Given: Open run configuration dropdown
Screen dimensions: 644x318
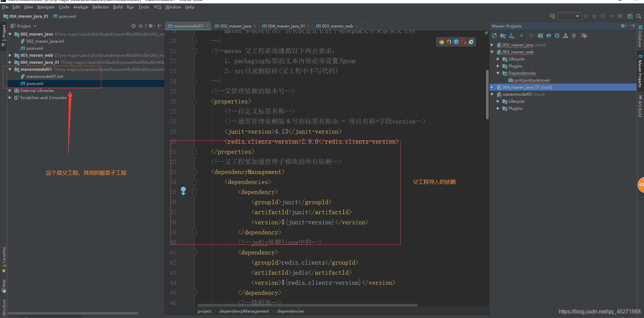Looking at the screenshot, I should (x=569, y=16).
